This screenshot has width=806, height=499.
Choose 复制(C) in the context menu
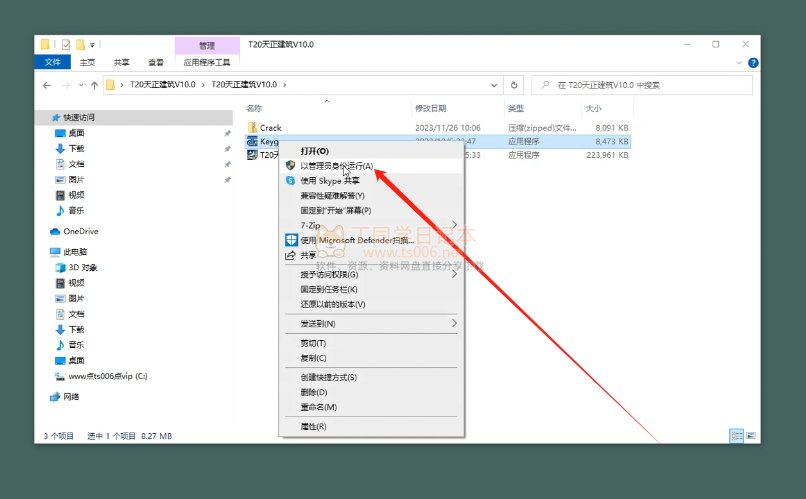[x=371, y=358]
